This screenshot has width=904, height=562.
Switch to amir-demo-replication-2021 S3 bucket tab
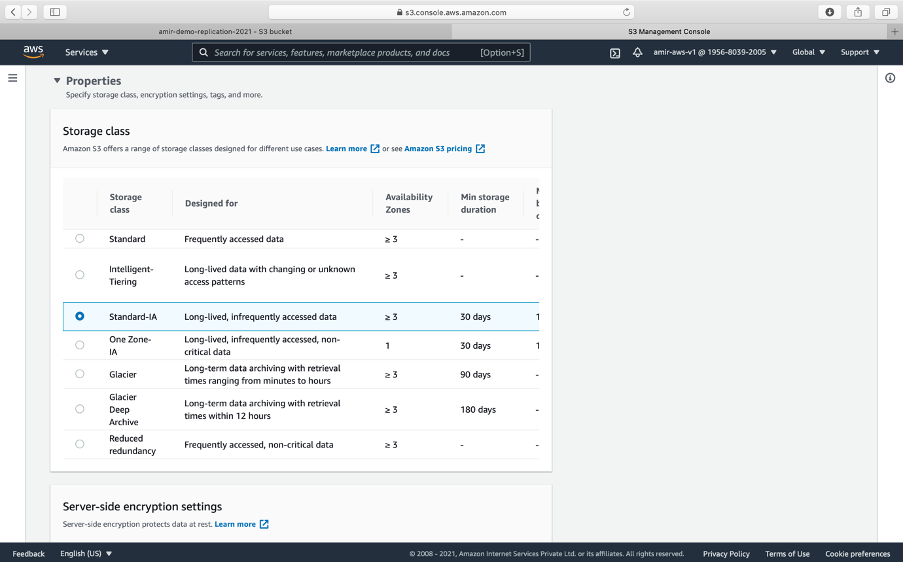pyautogui.click(x=225, y=31)
